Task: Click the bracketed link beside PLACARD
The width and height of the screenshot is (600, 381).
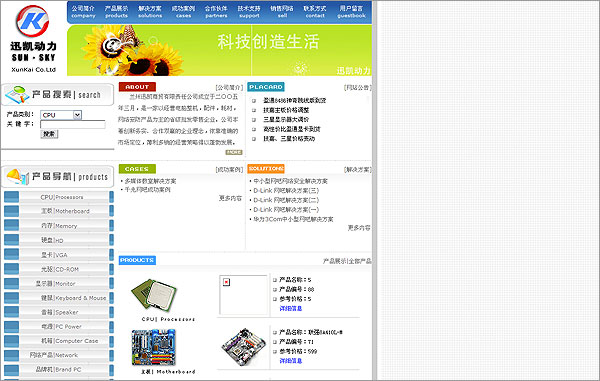Action: 357,87
